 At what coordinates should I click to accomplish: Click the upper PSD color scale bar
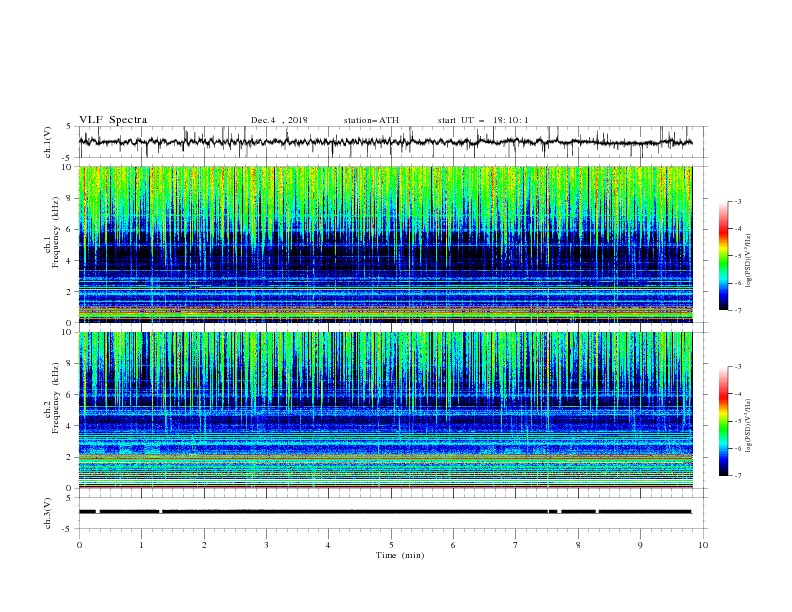[x=724, y=256]
